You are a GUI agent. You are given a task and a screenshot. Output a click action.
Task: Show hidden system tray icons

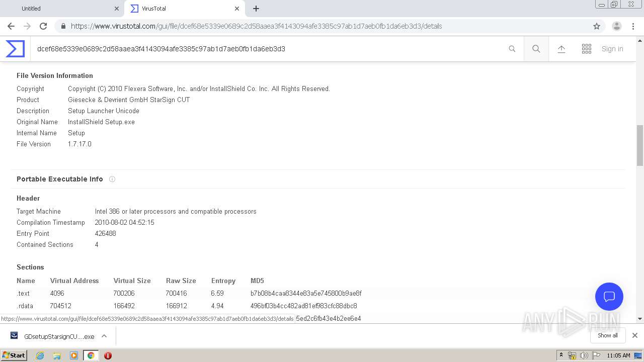click(561, 355)
